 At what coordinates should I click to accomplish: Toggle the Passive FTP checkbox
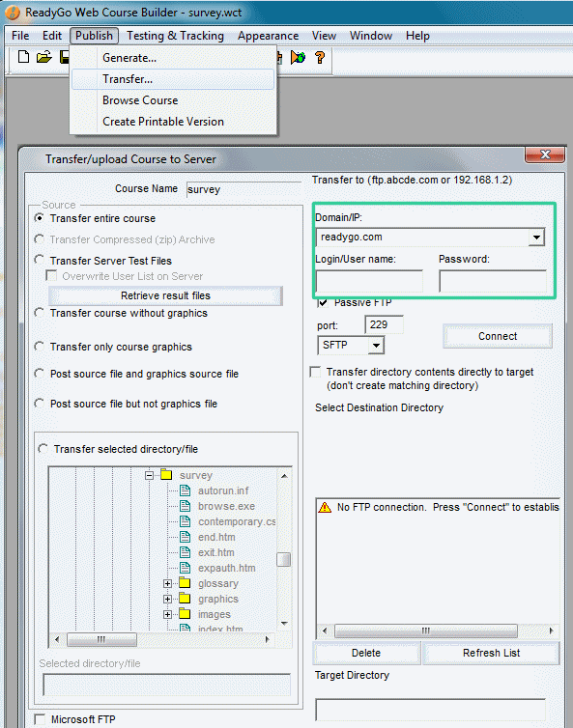(x=323, y=303)
